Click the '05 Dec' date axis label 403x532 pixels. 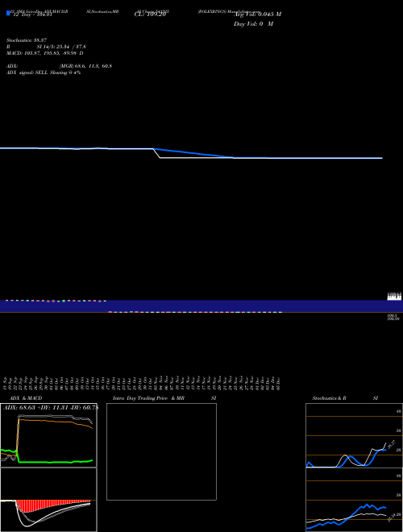point(278,384)
